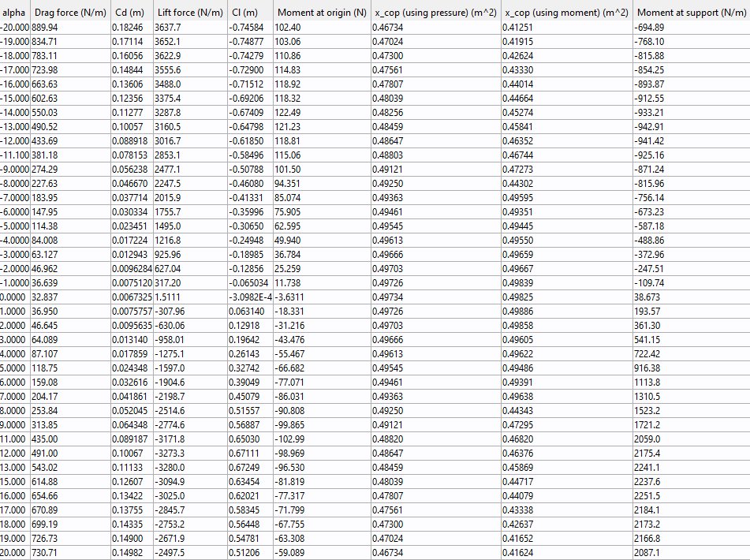The width and height of the screenshot is (750, 560).
Task: Click moment at origin cell -59.089
Action: tap(322, 553)
